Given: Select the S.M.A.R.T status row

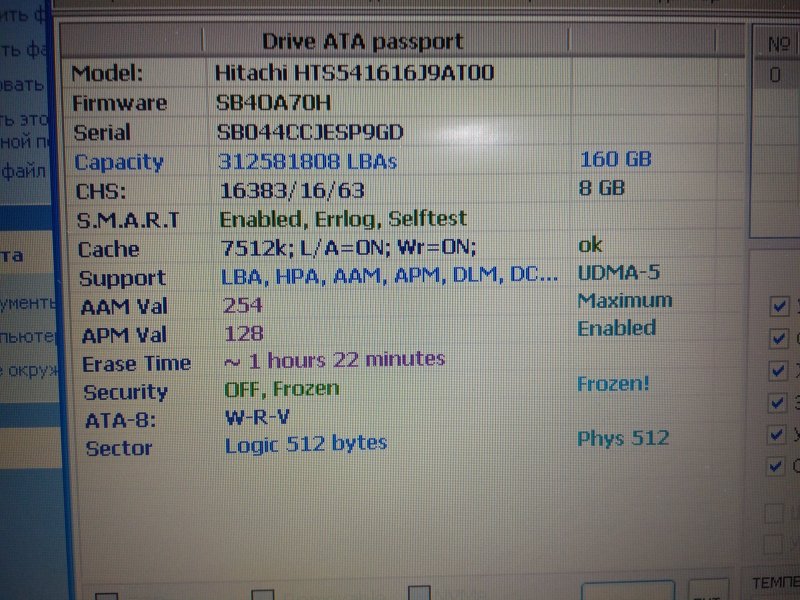Looking at the screenshot, I should 343,218.
